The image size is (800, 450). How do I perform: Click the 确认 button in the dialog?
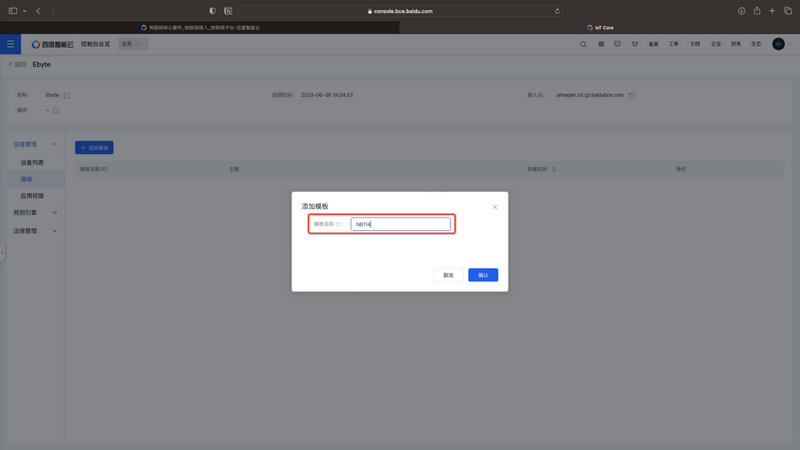483,275
